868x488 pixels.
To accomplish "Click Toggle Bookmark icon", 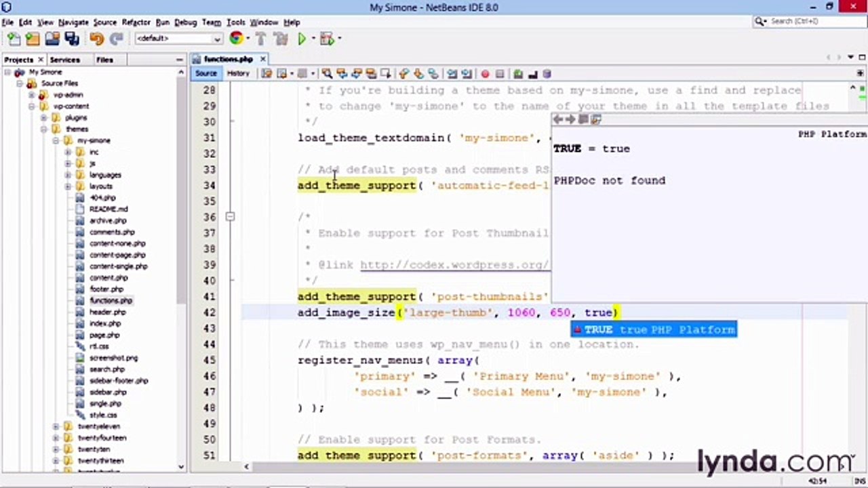I will [x=433, y=73].
